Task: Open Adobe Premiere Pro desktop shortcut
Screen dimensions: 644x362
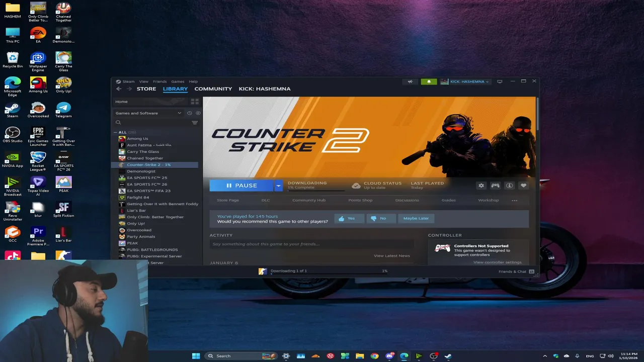Action: [38, 236]
